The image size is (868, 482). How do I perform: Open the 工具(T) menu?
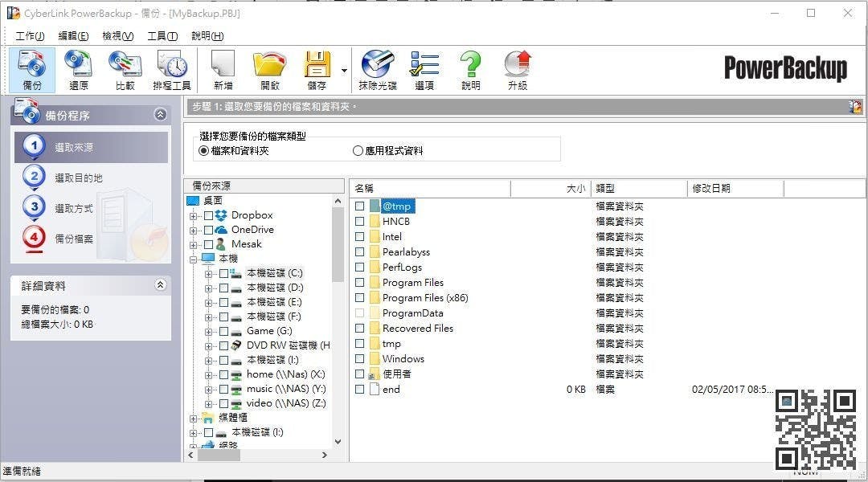(x=162, y=36)
